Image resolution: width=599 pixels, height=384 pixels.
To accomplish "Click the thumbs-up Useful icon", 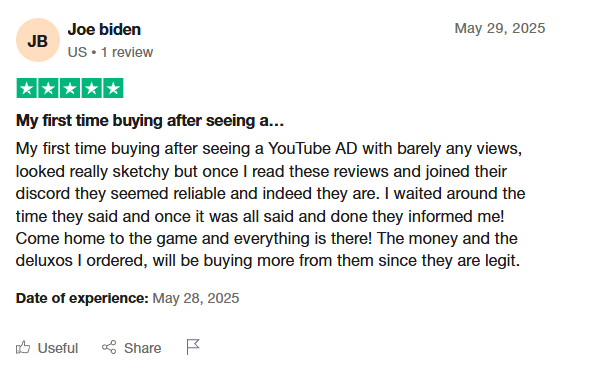I will click(x=23, y=347).
